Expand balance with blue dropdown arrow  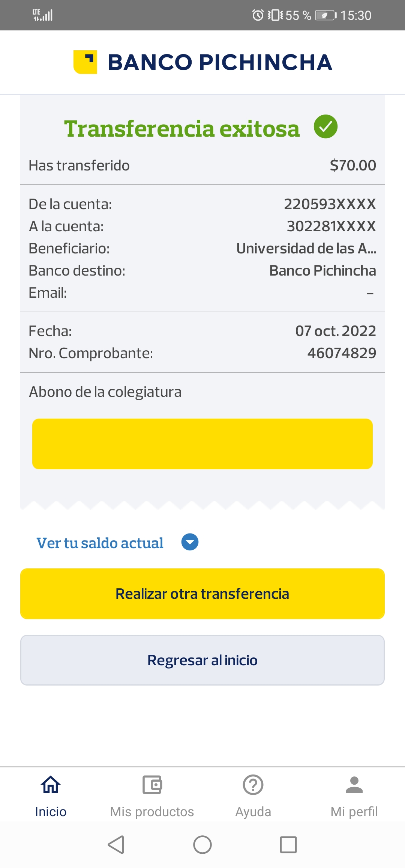tap(190, 542)
